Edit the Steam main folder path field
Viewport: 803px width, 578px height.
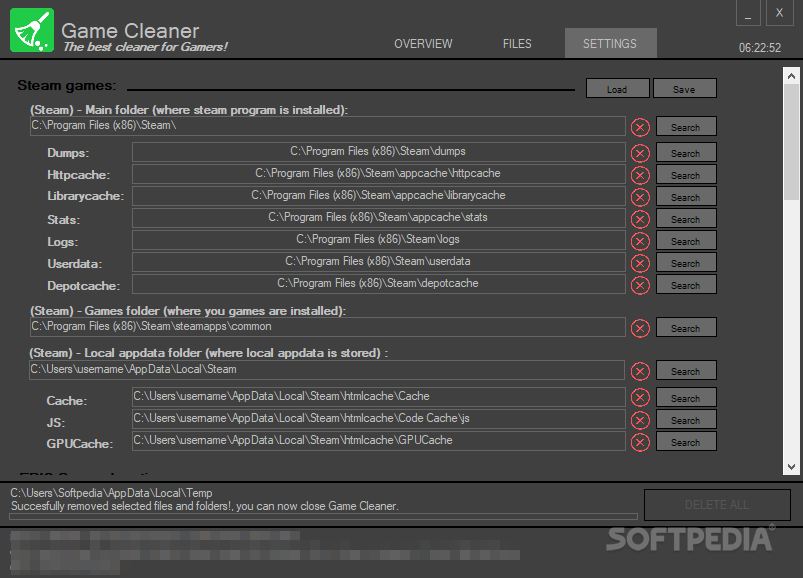[x=328, y=126]
